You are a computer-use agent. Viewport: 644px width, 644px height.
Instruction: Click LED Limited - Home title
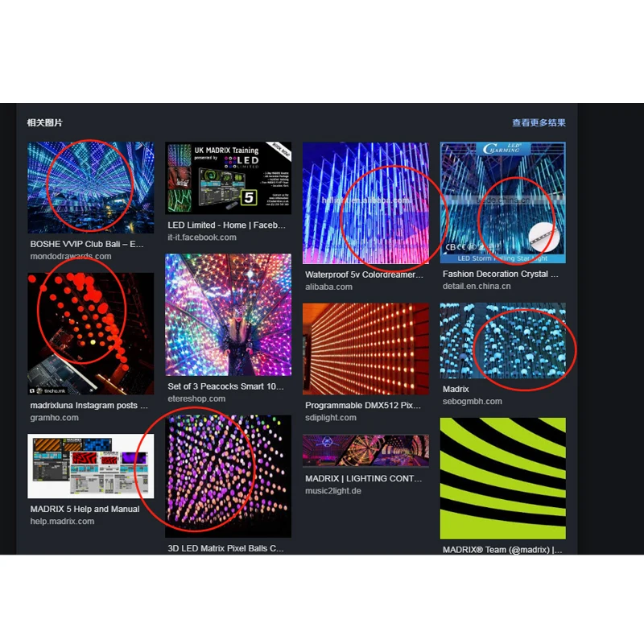(226, 225)
